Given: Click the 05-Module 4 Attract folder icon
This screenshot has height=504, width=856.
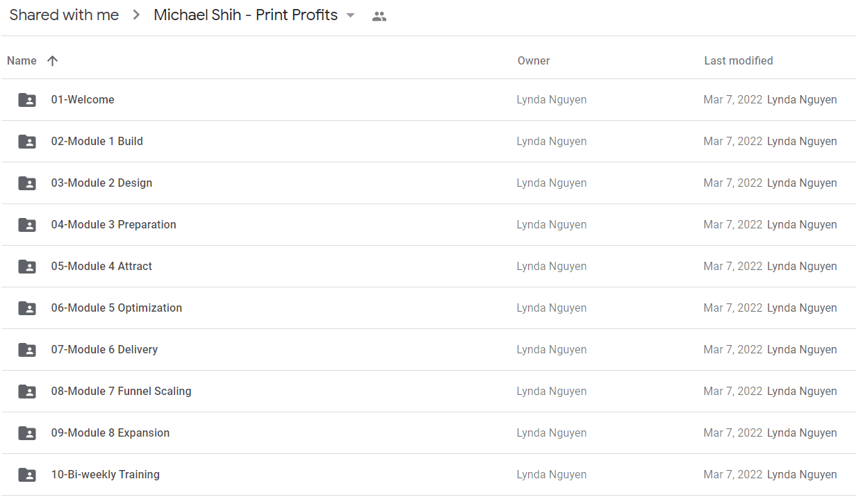Looking at the screenshot, I should (27, 267).
